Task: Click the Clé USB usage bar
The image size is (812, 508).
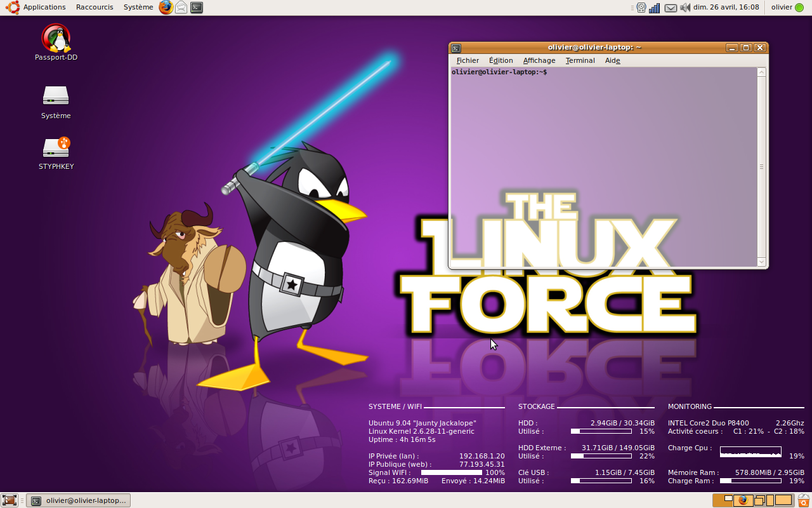Action: [x=601, y=481]
